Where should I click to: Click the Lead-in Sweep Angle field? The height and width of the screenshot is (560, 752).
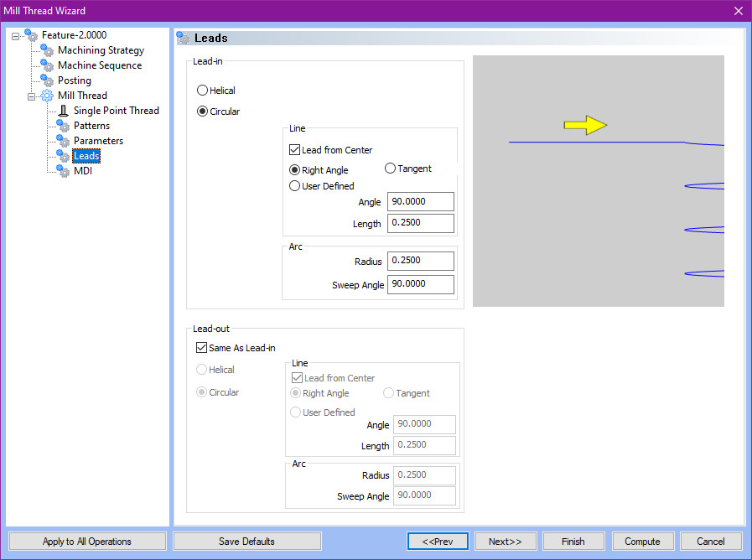pos(420,284)
